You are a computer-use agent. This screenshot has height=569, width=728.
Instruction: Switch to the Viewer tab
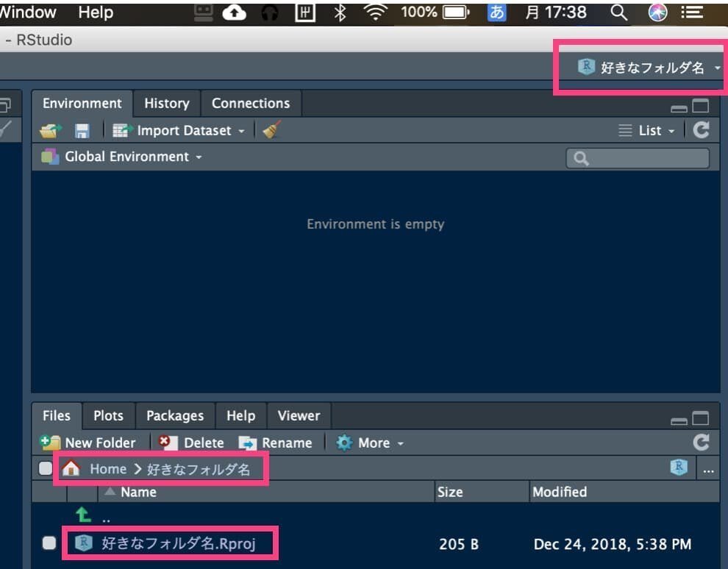pos(299,415)
